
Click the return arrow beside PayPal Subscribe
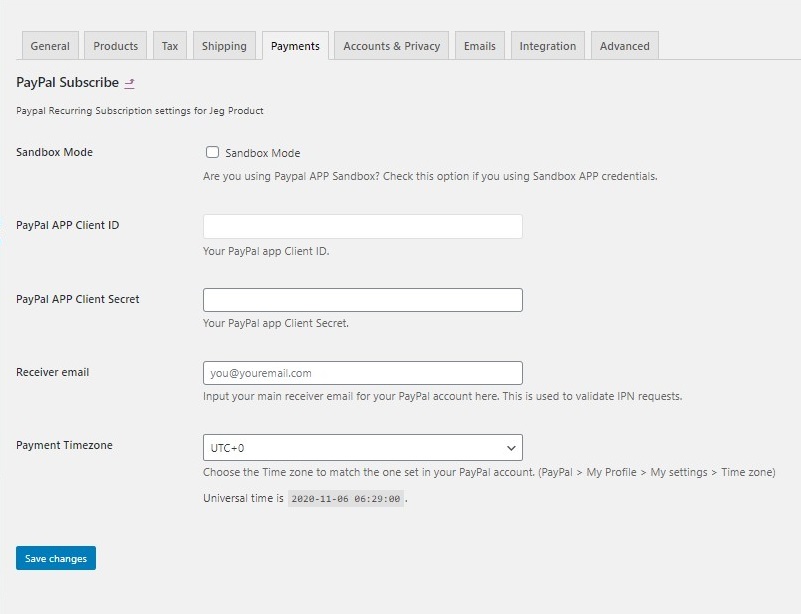pyautogui.click(x=130, y=83)
